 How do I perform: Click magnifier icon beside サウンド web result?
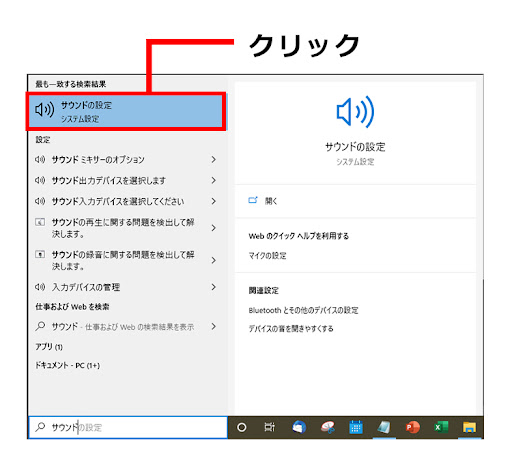coord(40,326)
